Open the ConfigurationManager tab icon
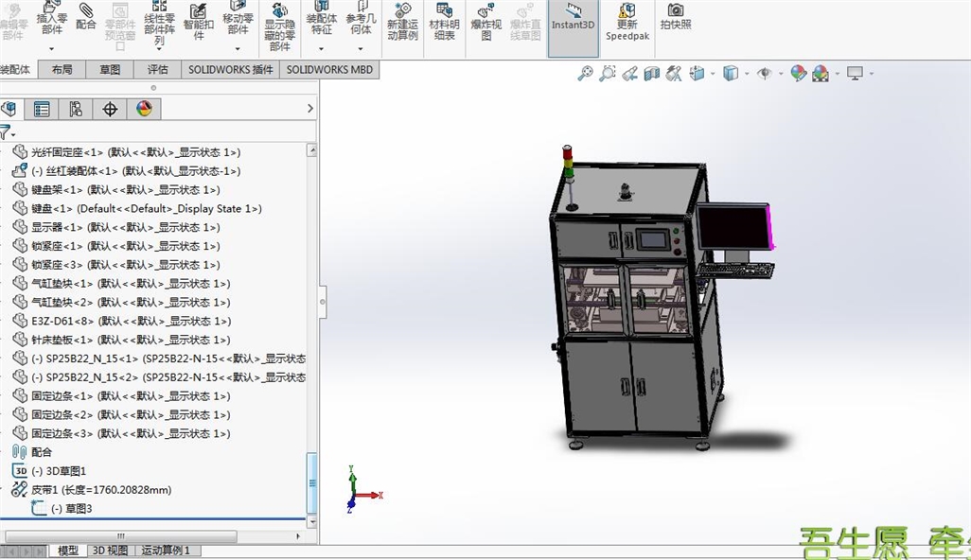Viewport: 971px width, 560px height. point(76,110)
